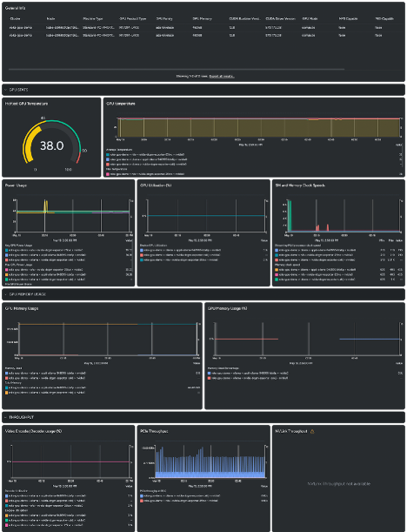The width and height of the screenshot is (407, 532).
Task: Click pink Max temperature legend swatch in GPU temperature
Action: pos(108,174)
